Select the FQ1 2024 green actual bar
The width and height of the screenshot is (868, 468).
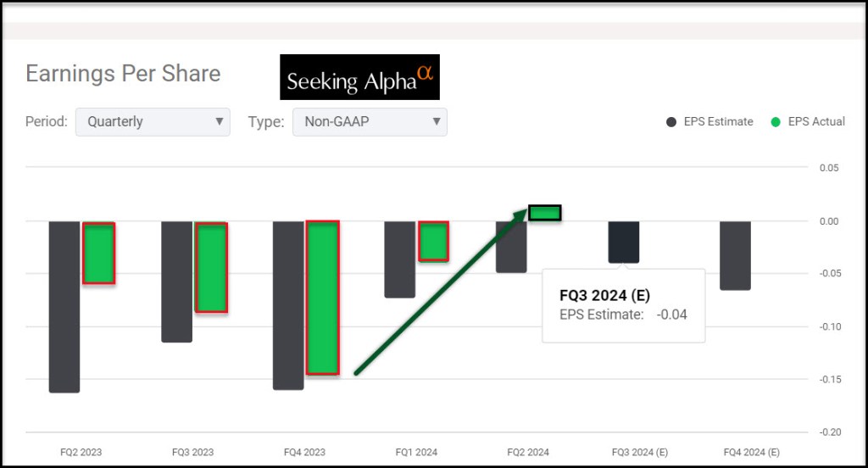(434, 241)
